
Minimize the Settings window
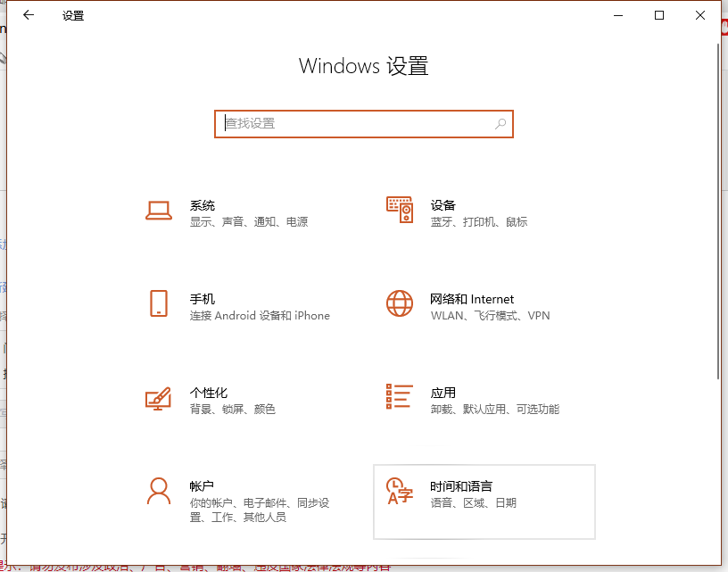point(618,15)
